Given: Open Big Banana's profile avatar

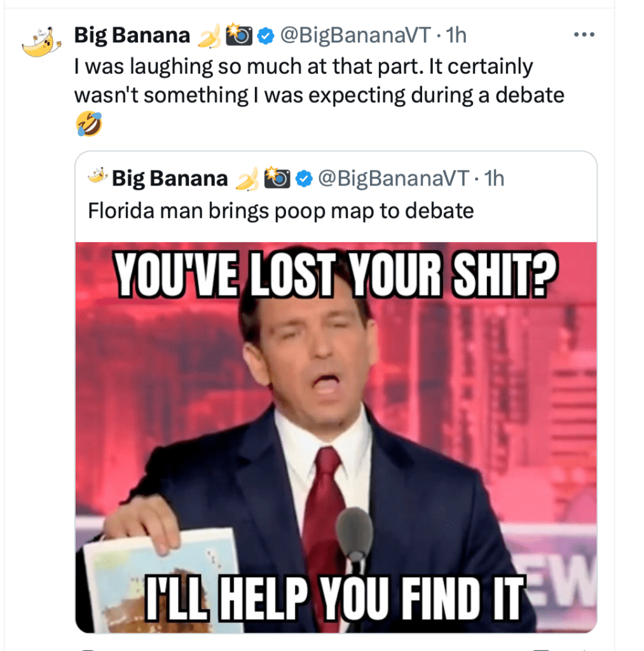Looking at the screenshot, I should coord(40,42).
